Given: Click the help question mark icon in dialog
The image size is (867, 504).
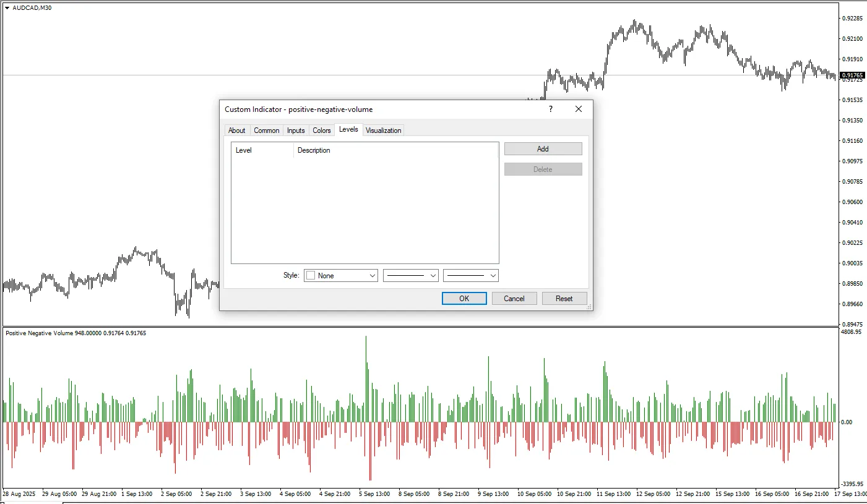Looking at the screenshot, I should point(550,109).
